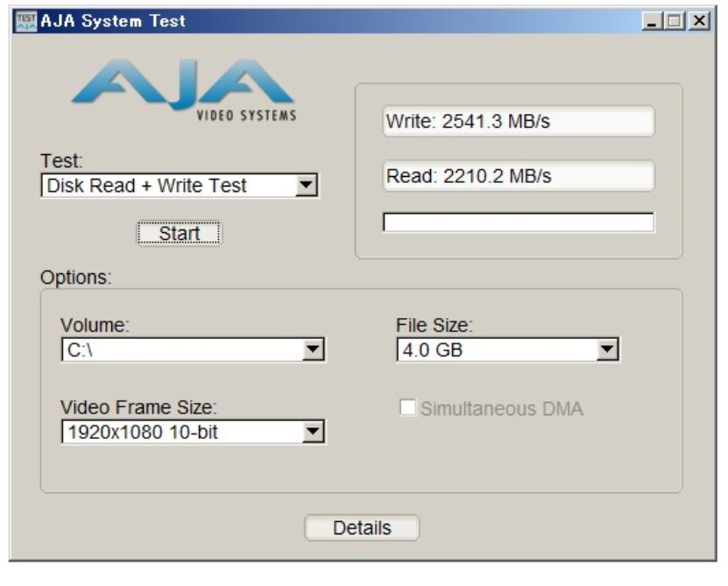Open the Details button
This screenshot has width=728, height=586.
point(362,528)
